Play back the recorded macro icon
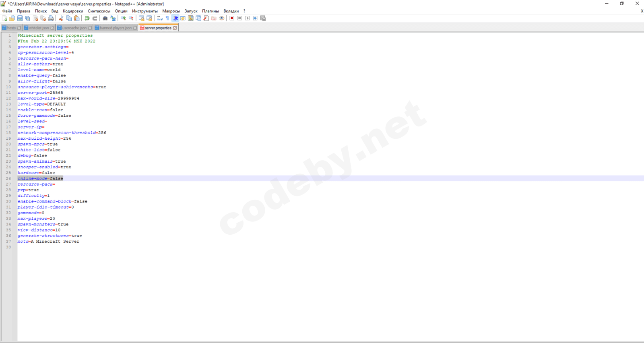Image resolution: width=644 pixels, height=343 pixels. 248,18
